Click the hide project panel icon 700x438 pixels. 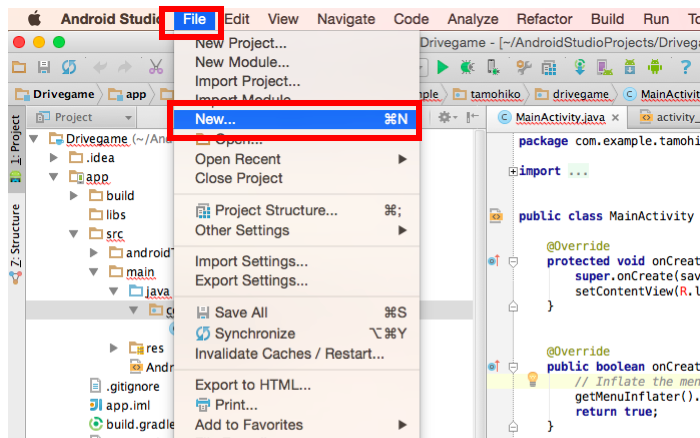[472, 117]
